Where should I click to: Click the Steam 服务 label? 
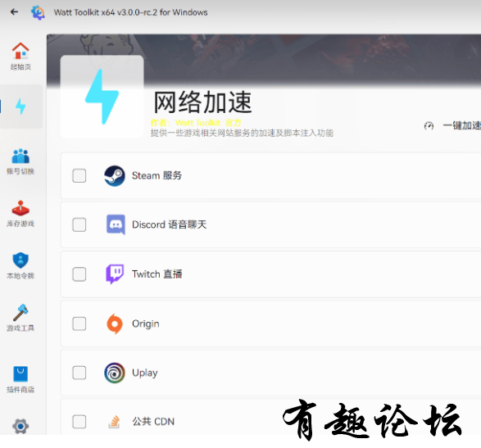(x=157, y=176)
